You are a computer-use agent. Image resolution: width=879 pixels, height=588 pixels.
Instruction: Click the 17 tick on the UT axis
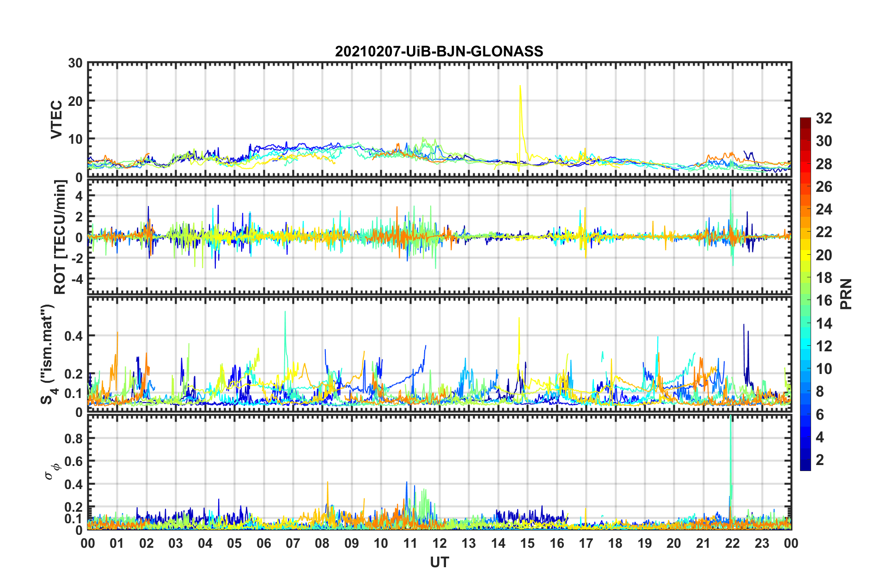[586, 543]
